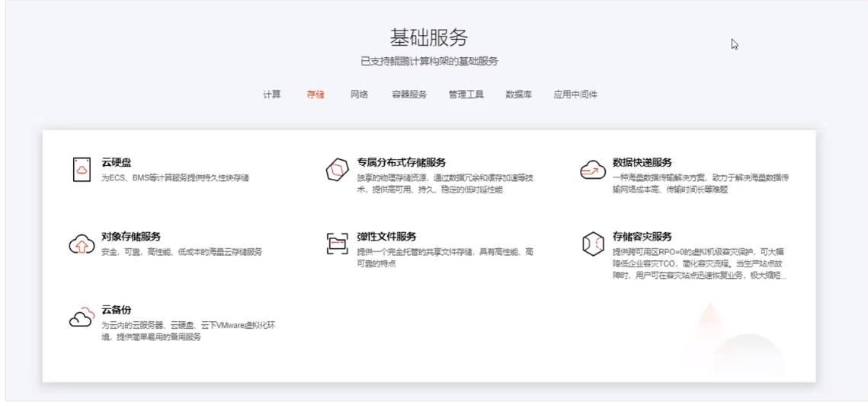Select the 数据库 tab
868x402 pixels.
pos(519,94)
